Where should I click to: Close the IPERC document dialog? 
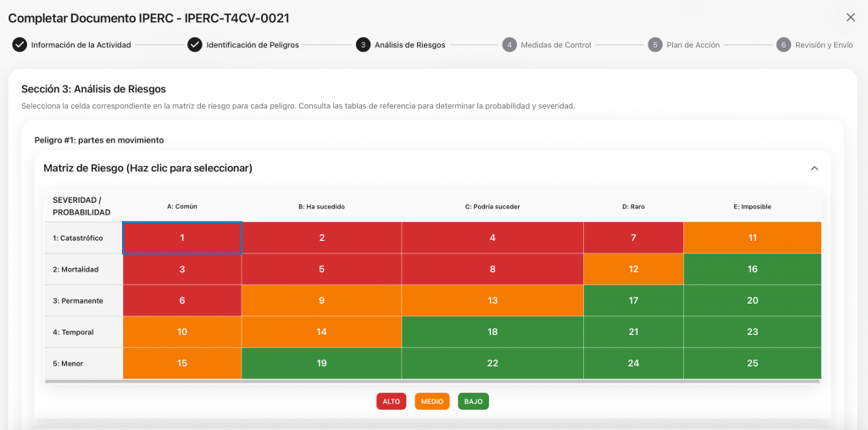click(850, 17)
